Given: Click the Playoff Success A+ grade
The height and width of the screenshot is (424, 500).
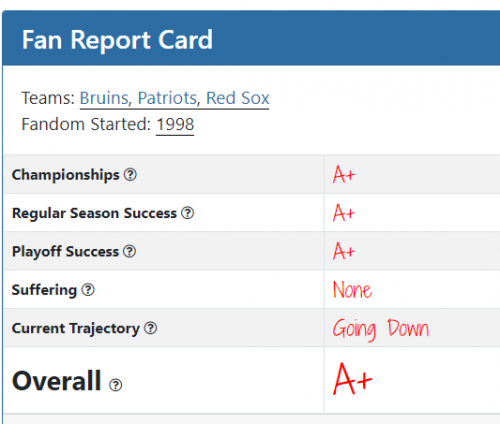Looking at the screenshot, I should point(344,251).
